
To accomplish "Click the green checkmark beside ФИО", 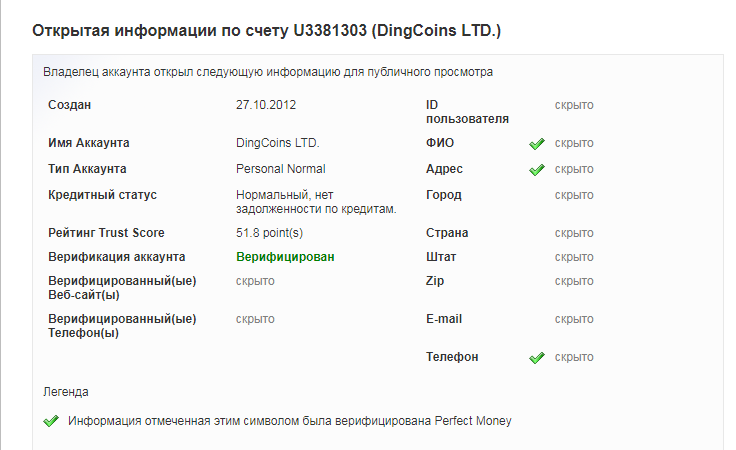I will click(536, 143).
